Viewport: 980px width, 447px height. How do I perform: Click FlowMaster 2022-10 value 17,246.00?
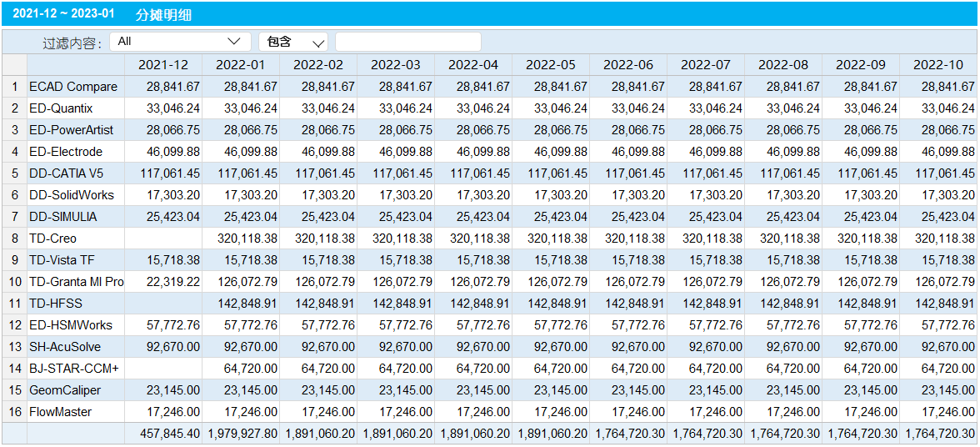(948, 412)
